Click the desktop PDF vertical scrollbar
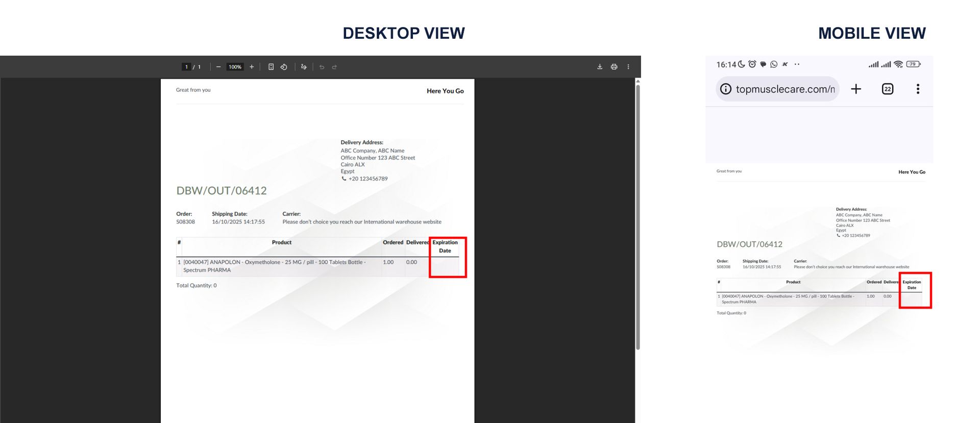This screenshot has height=423, width=980. click(638, 217)
